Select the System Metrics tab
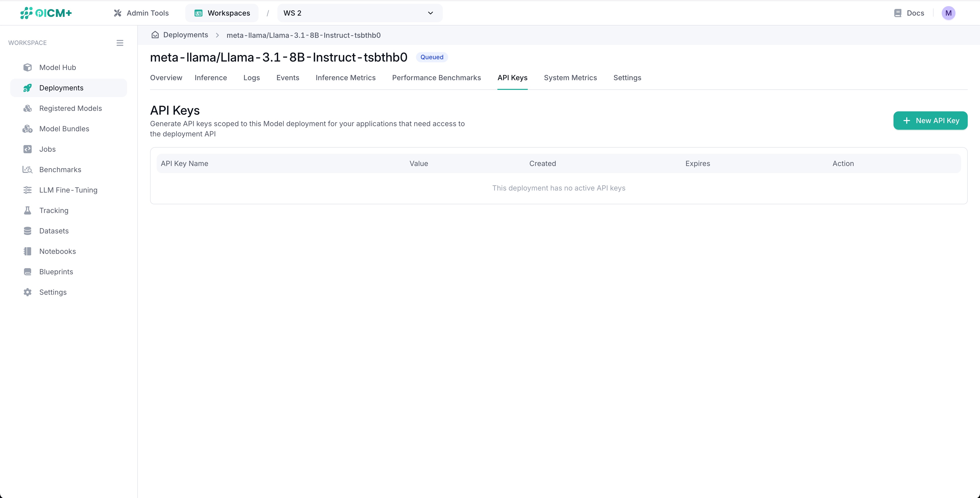 pyautogui.click(x=570, y=78)
